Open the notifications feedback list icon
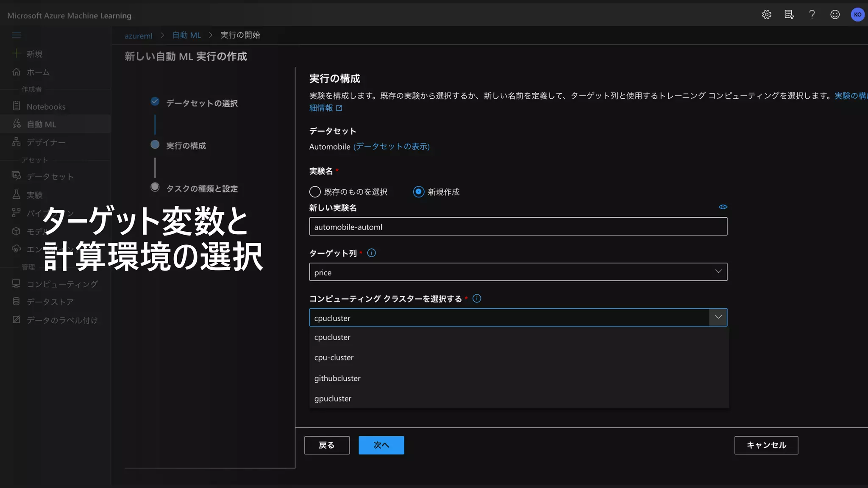The height and width of the screenshot is (488, 868). (x=789, y=14)
